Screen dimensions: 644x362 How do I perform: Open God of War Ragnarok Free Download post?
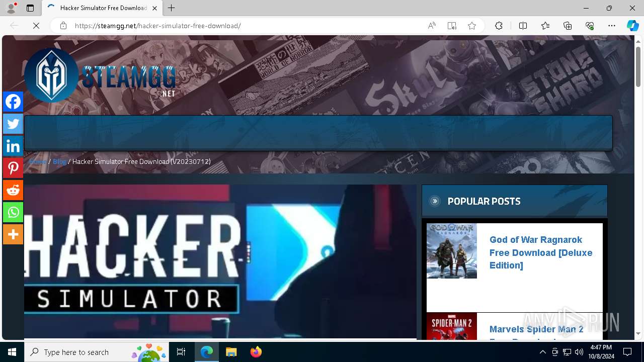(x=541, y=252)
